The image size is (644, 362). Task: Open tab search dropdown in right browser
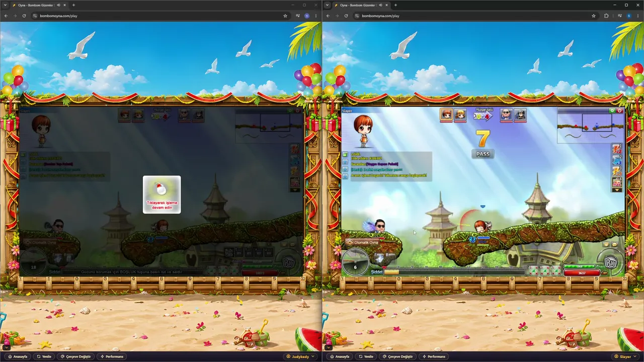click(x=327, y=5)
